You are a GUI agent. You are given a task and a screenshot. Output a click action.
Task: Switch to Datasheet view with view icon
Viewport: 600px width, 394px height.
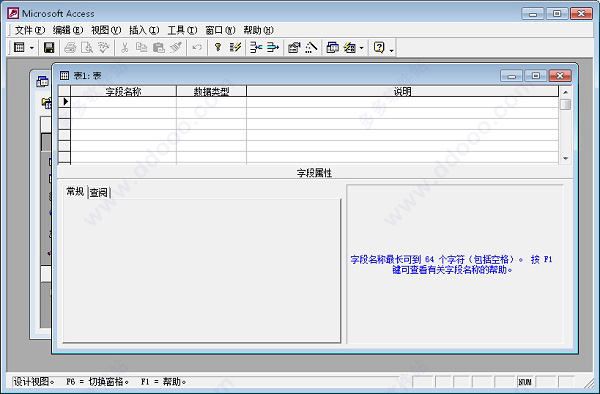click(x=19, y=47)
